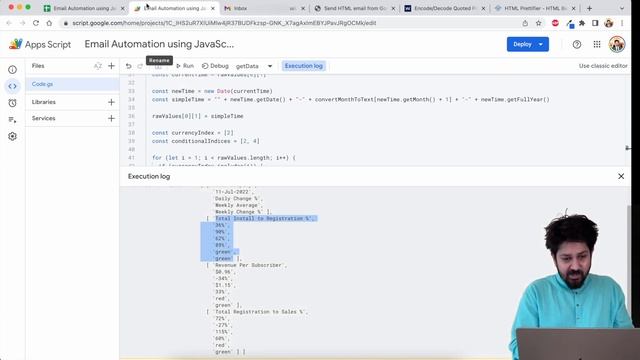The width and height of the screenshot is (640, 360).
Task: Close the Execution log panel
Action: tap(621, 176)
